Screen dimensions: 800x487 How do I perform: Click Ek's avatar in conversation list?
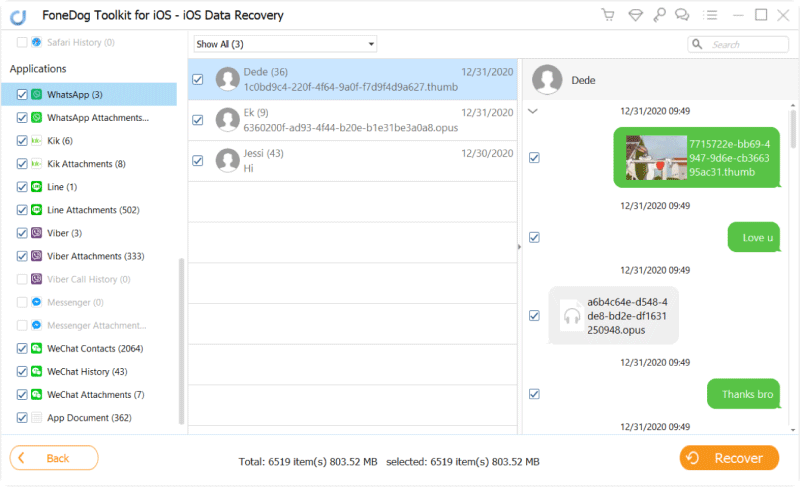click(228, 120)
